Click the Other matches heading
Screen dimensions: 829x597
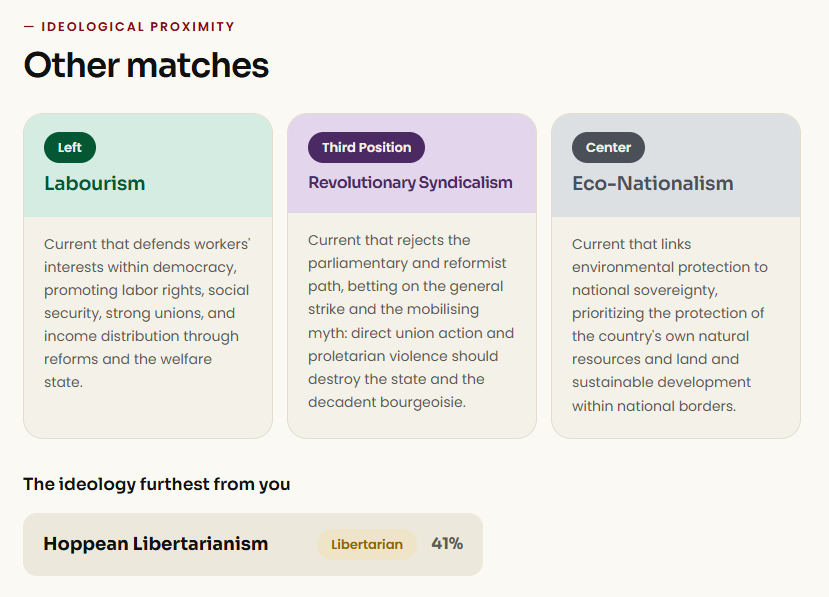pos(146,65)
